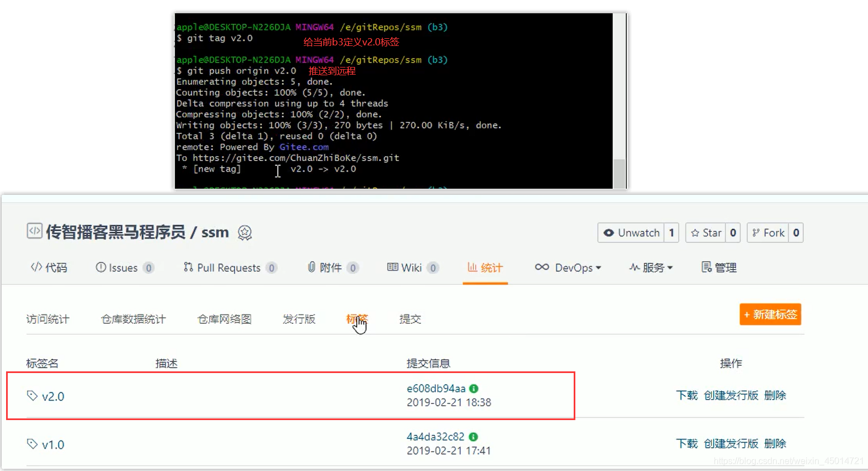Open the 管理 management tab
This screenshot has height=471, width=868.
(719, 268)
